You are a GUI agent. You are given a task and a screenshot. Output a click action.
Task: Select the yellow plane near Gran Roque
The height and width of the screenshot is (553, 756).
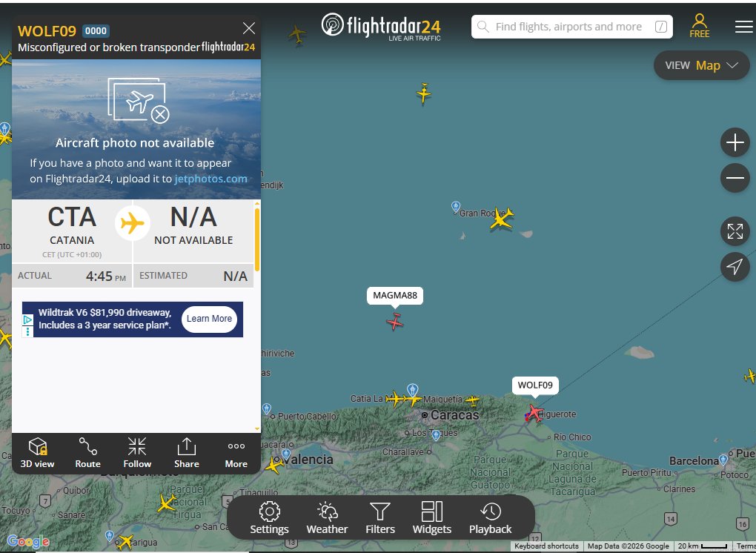pyautogui.click(x=502, y=219)
